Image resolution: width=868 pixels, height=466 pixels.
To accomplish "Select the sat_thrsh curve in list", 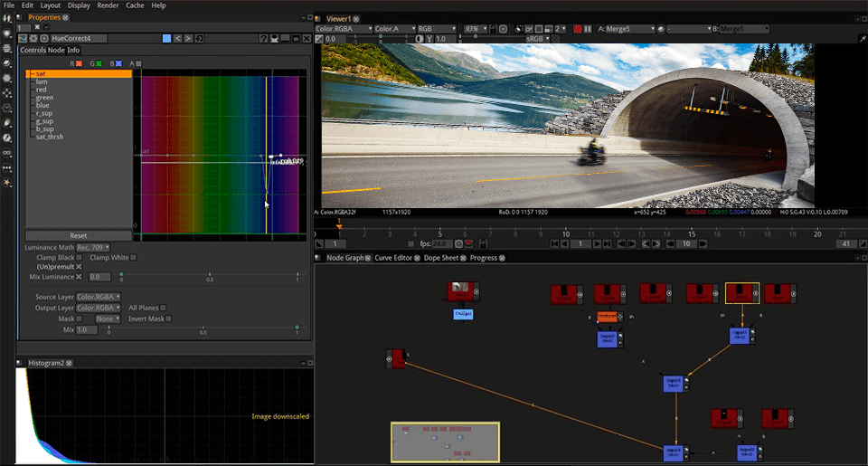I will coord(50,137).
